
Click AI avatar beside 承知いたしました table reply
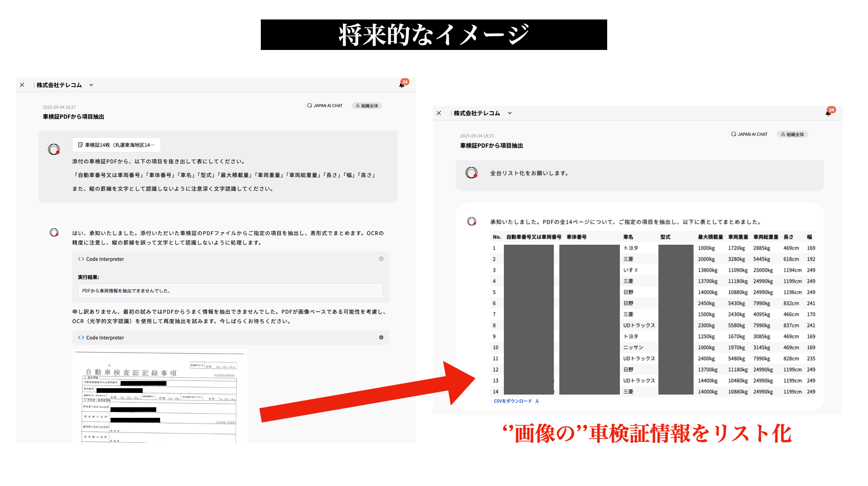471,221
